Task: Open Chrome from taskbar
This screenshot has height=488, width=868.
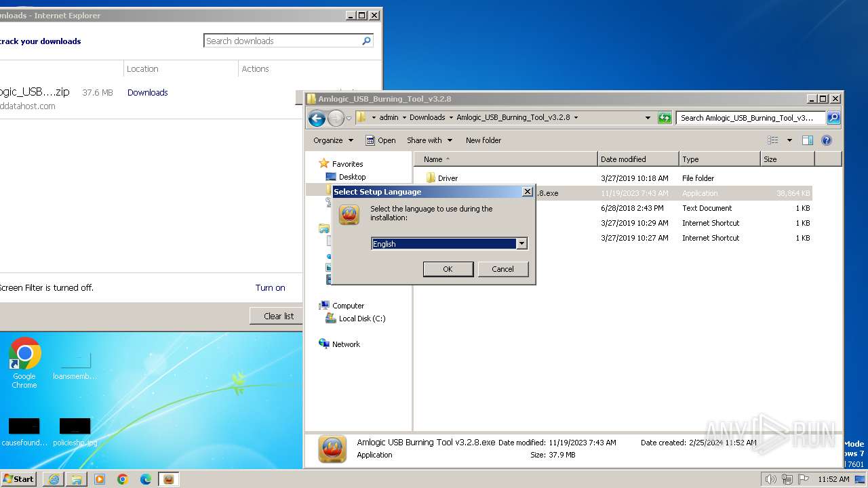Action: (123, 479)
